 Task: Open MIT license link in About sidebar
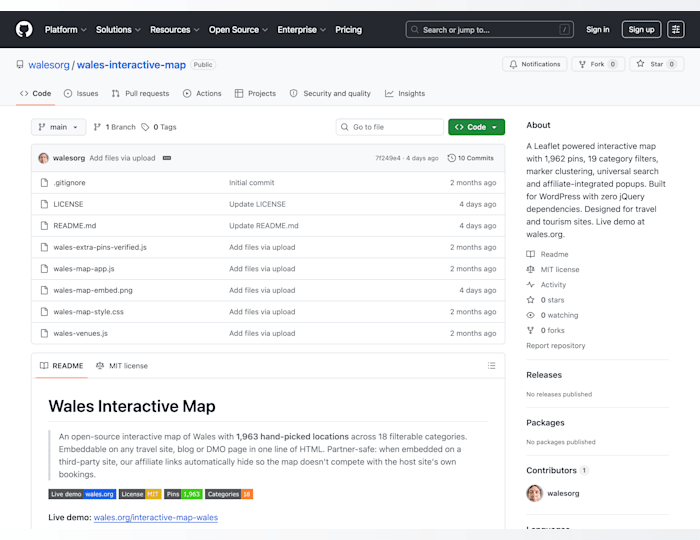(553, 270)
